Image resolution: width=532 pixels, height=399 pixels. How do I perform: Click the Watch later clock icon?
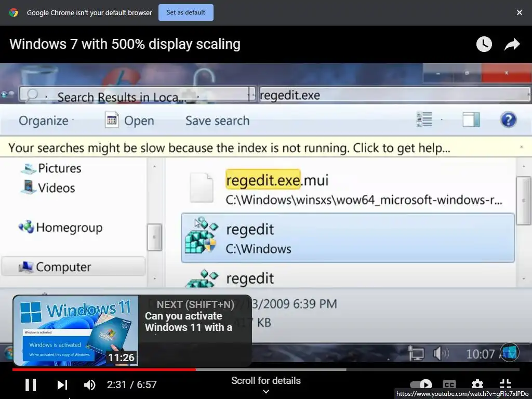click(484, 44)
